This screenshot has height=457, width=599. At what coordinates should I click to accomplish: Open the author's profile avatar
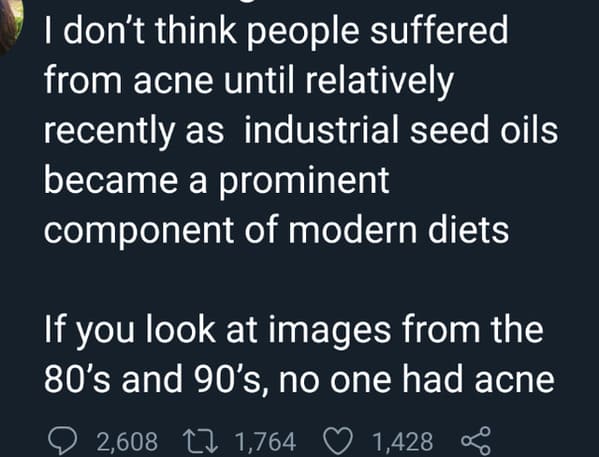pos(11,23)
